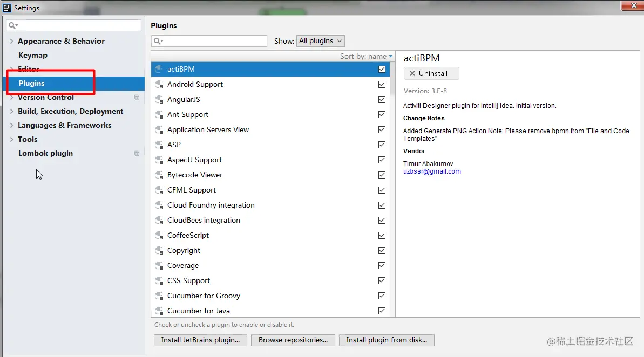Disable the CoffeeScript plugin checkbox
Screen dimensions: 644x357
pos(382,236)
